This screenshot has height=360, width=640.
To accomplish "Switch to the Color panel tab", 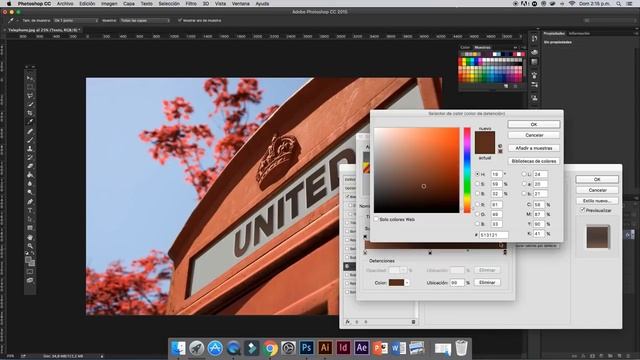I will [465, 48].
